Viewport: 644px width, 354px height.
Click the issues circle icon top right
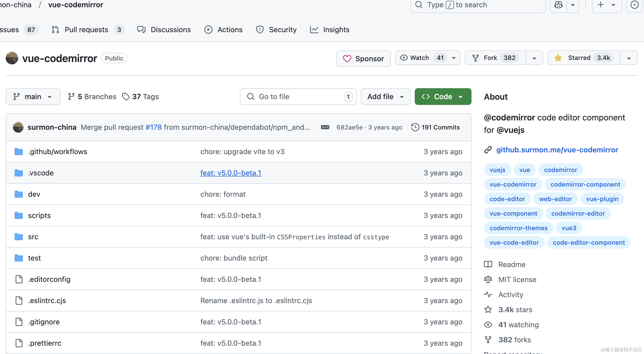click(634, 5)
